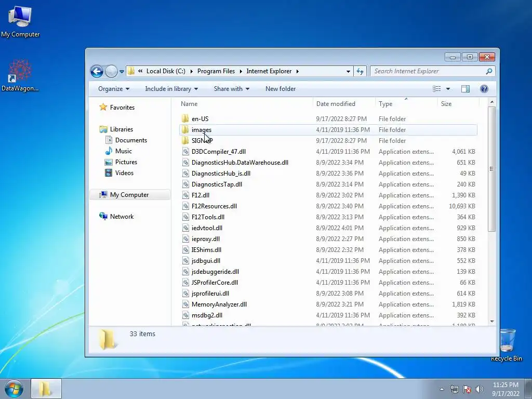Expand arrow after Program Files breadcrumb
This screenshot has height=399, width=532.
click(x=241, y=71)
